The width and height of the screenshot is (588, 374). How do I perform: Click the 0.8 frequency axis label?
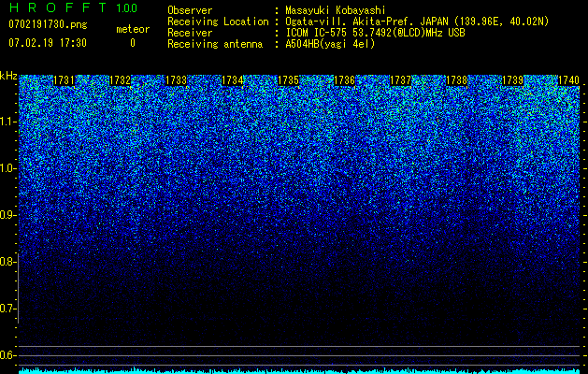[8, 262]
